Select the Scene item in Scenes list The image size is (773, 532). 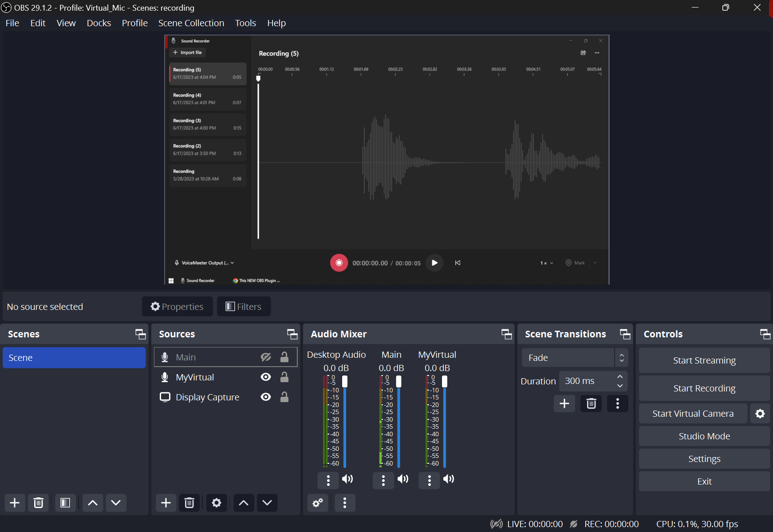click(x=74, y=358)
